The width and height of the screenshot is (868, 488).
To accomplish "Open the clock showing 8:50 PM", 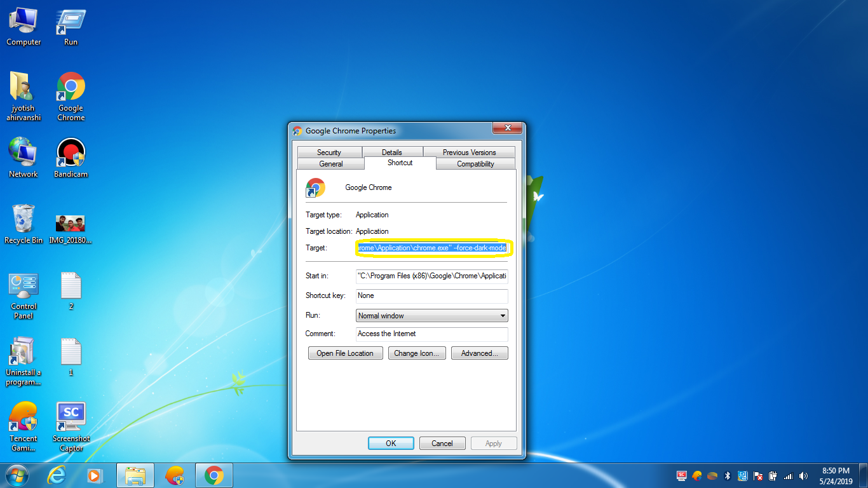I will tap(836, 475).
